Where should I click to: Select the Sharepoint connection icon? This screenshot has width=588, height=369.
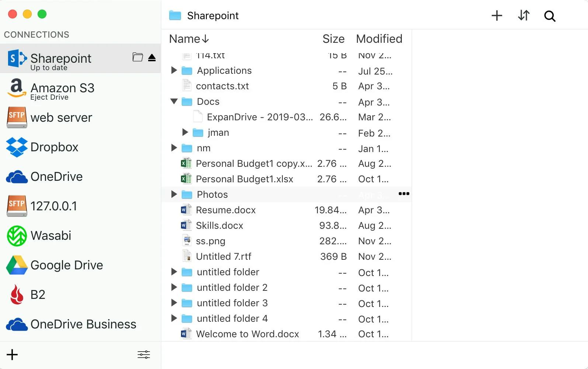pos(17,58)
